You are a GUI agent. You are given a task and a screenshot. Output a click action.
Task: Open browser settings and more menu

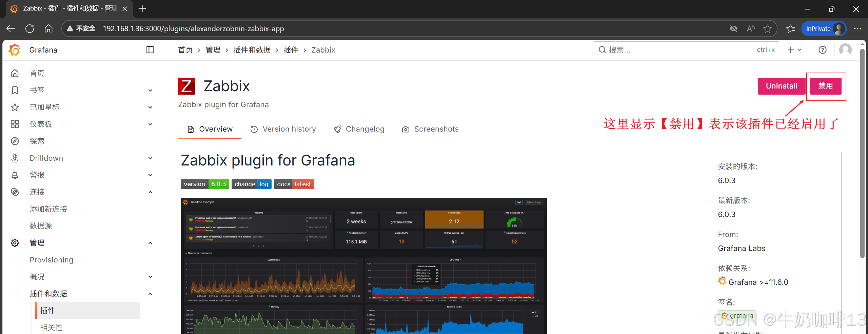tap(858, 28)
